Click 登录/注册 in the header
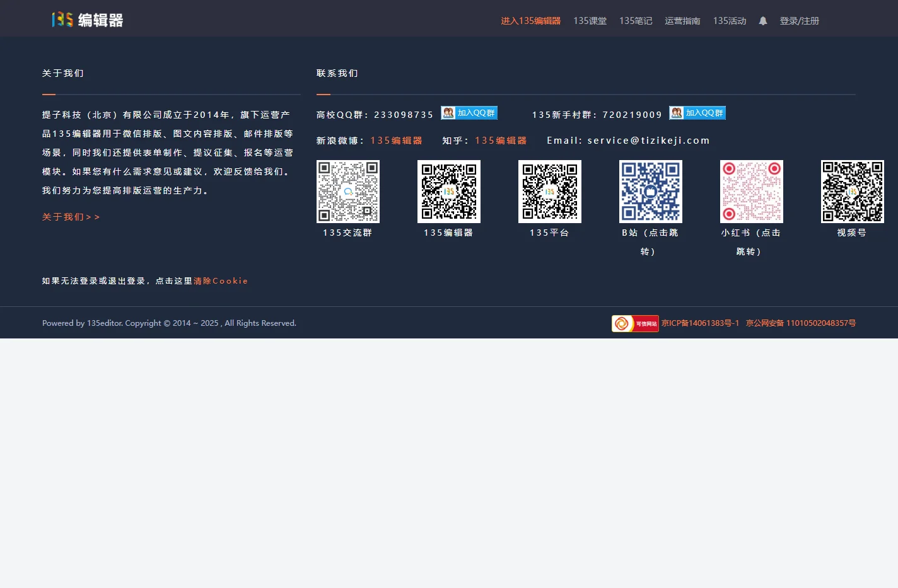 (800, 21)
